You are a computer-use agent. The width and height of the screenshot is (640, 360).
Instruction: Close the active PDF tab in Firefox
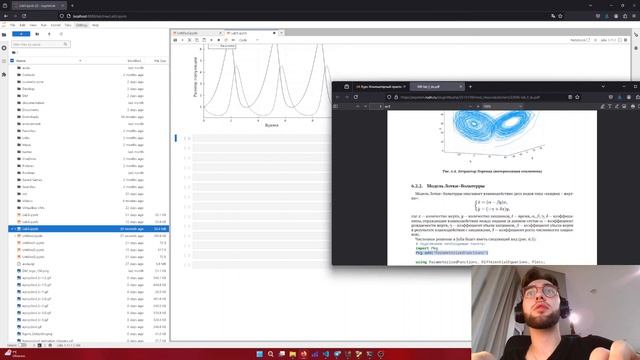coord(460,87)
